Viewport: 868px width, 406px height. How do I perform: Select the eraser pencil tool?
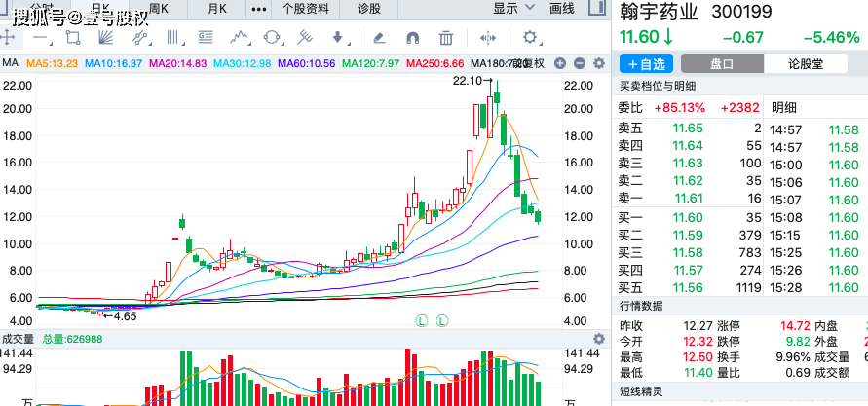coord(379,38)
